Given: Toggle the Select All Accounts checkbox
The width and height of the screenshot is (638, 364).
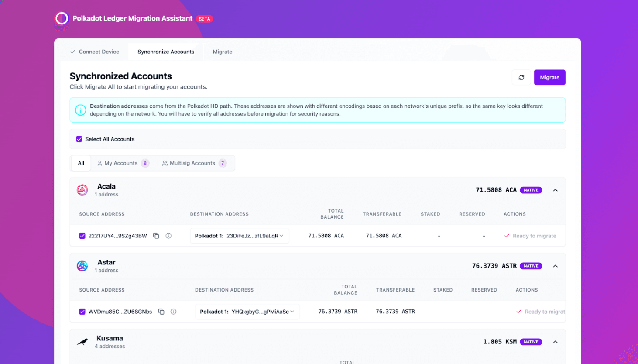Looking at the screenshot, I should click(79, 139).
